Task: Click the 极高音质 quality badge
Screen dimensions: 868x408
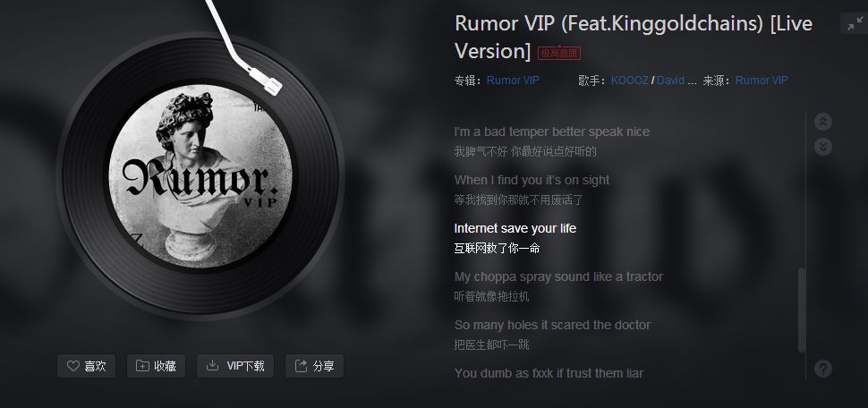Action: coord(559,53)
